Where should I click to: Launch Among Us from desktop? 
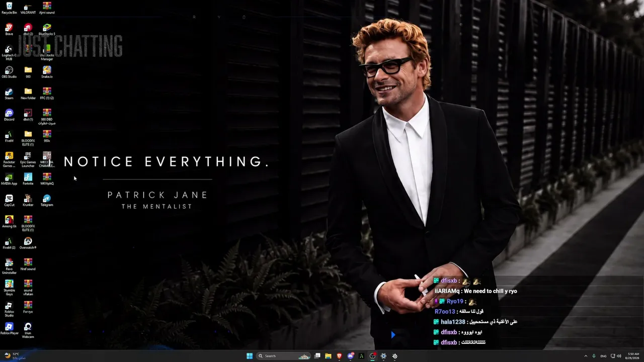[x=9, y=222]
